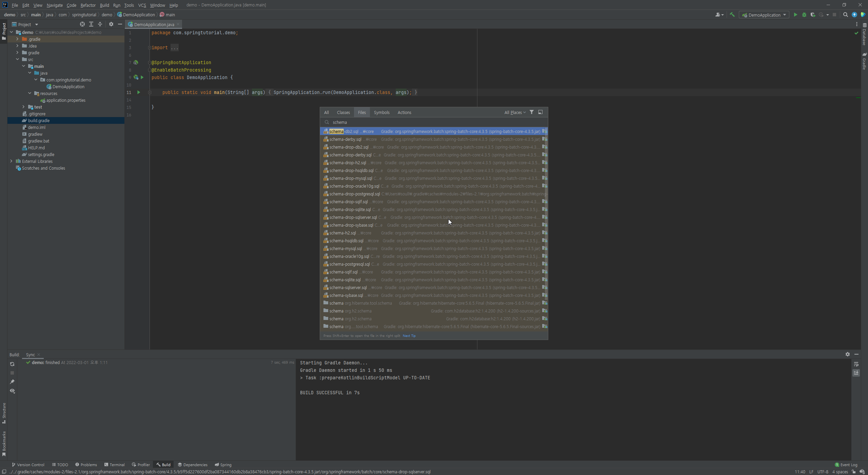
Task: Open Project panel settings gear
Action: (111, 24)
